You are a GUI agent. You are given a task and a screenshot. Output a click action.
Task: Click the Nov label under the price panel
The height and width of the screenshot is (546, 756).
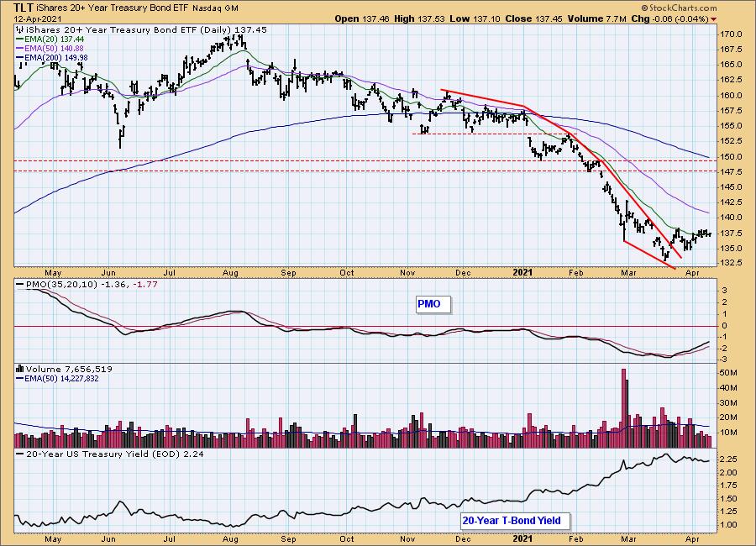point(407,273)
